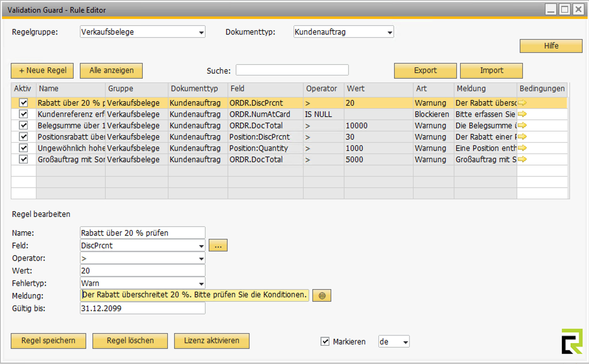The width and height of the screenshot is (589, 364).
Task: Expand the Operator dropdown
Action: pos(201,258)
